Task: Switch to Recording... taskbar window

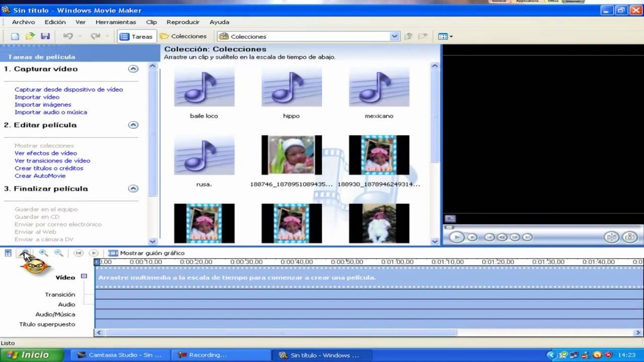Action: pyautogui.click(x=222, y=355)
